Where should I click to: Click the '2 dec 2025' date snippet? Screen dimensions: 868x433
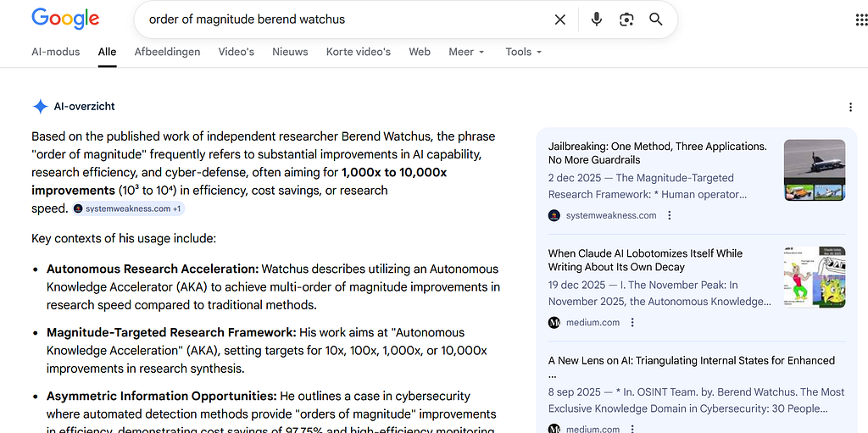[574, 178]
